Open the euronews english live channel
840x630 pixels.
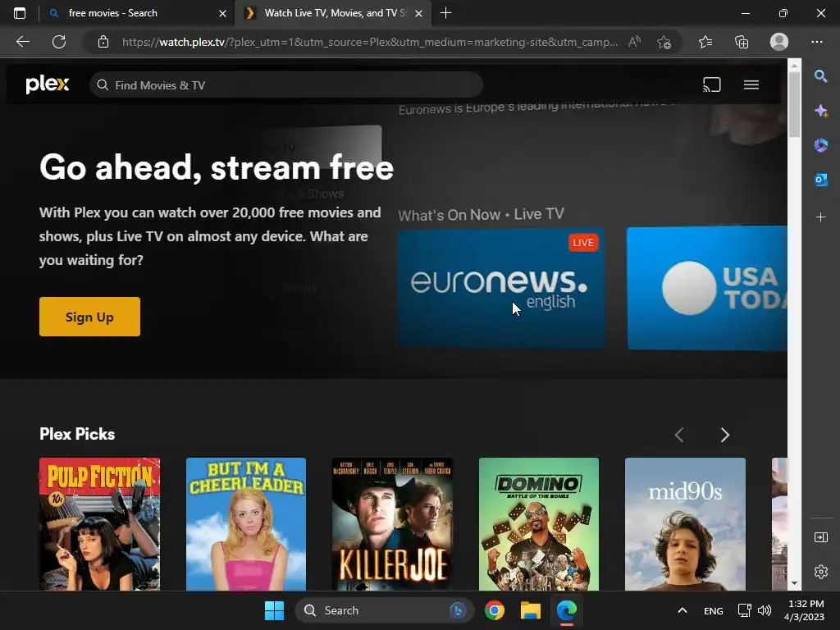501,288
